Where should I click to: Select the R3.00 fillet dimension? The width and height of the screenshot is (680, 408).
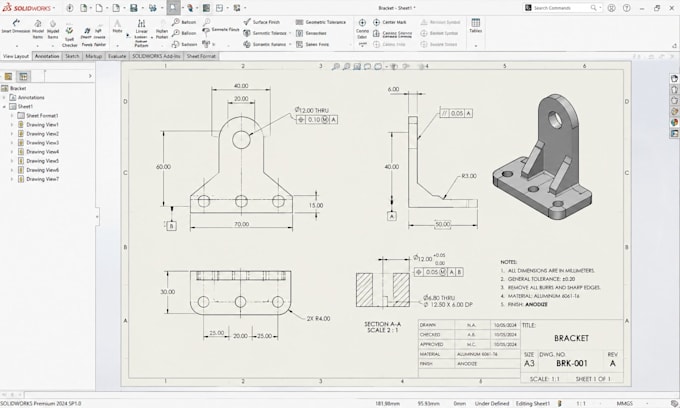469,176
